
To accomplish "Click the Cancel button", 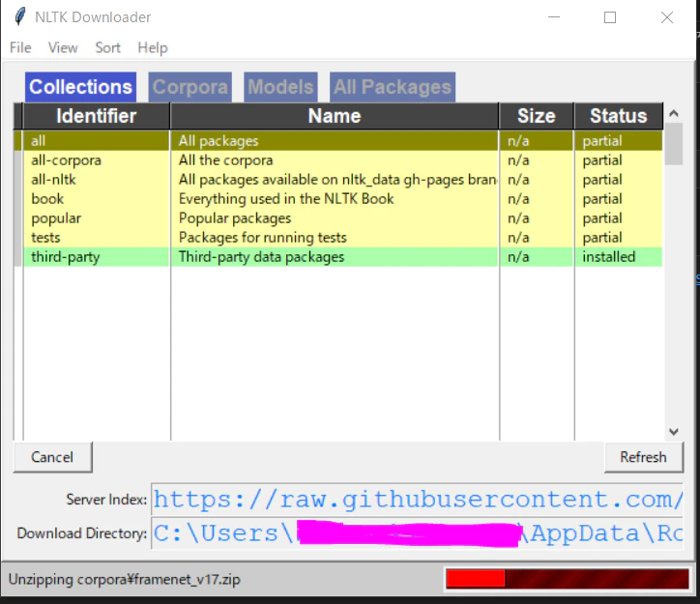I will [52, 457].
